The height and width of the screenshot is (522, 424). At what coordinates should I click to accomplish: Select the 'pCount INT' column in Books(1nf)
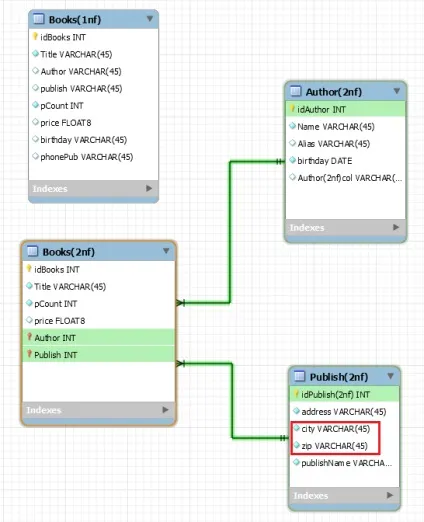click(62, 106)
